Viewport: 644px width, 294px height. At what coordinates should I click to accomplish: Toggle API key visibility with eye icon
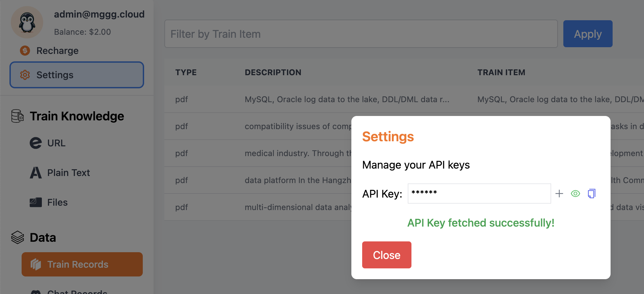(575, 193)
